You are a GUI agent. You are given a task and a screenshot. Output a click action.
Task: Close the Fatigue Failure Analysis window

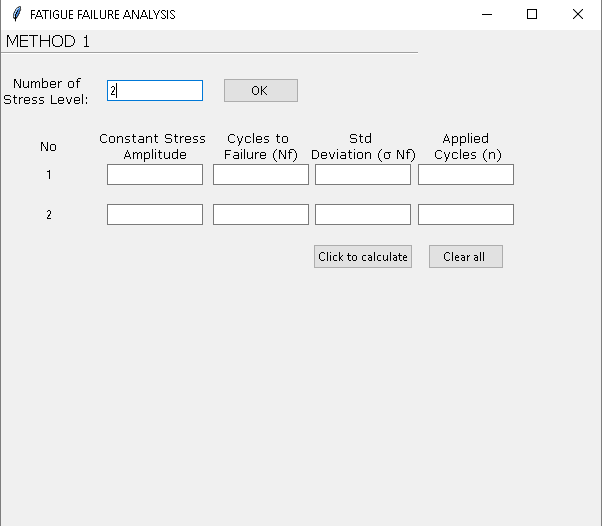coord(577,15)
